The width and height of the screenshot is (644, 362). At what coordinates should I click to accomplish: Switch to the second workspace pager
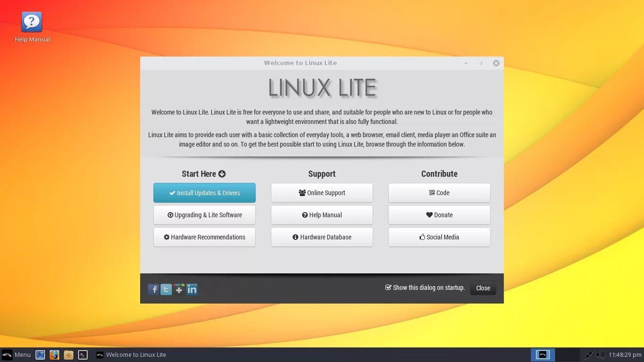click(568, 355)
